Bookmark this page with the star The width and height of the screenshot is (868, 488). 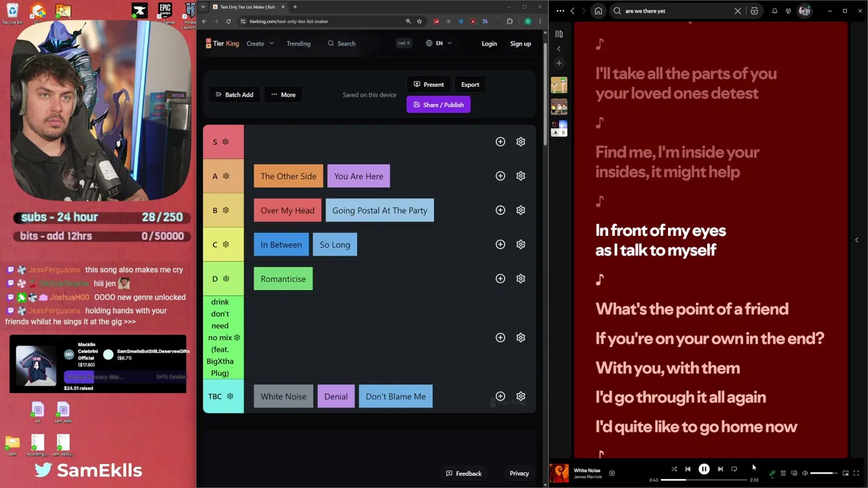pyautogui.click(x=420, y=21)
